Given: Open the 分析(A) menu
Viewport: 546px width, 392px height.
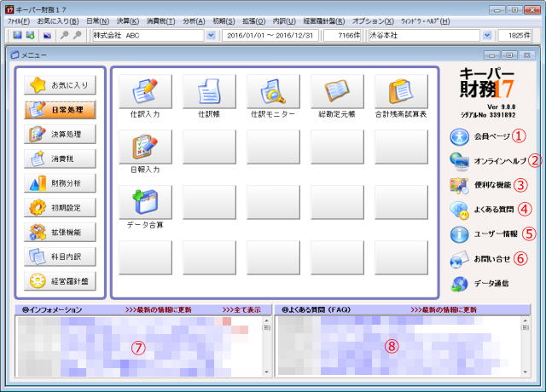Looking at the screenshot, I should 194,21.
